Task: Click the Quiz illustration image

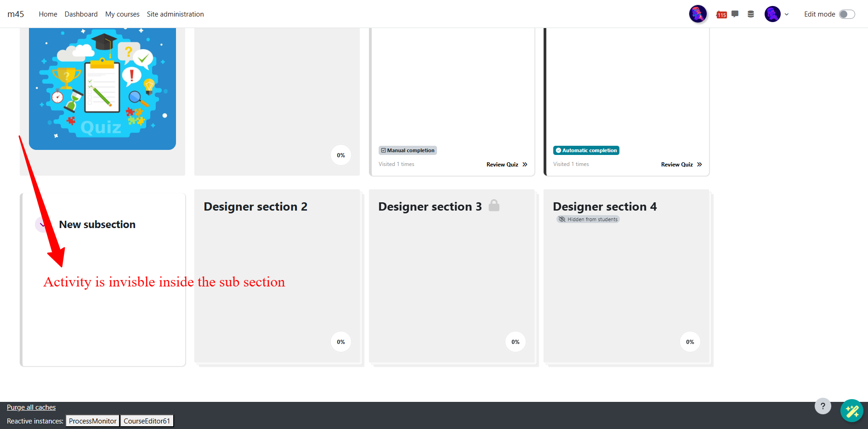Action: click(102, 88)
